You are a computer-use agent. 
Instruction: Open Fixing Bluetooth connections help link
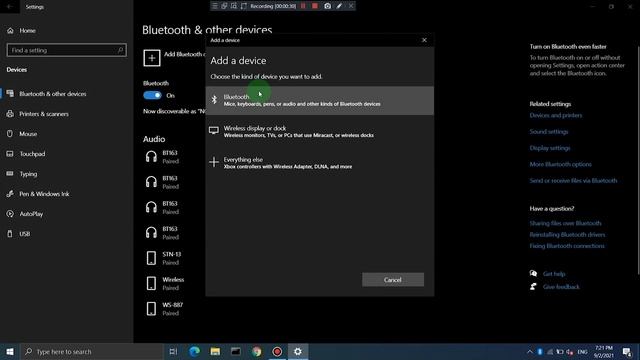pos(567,246)
